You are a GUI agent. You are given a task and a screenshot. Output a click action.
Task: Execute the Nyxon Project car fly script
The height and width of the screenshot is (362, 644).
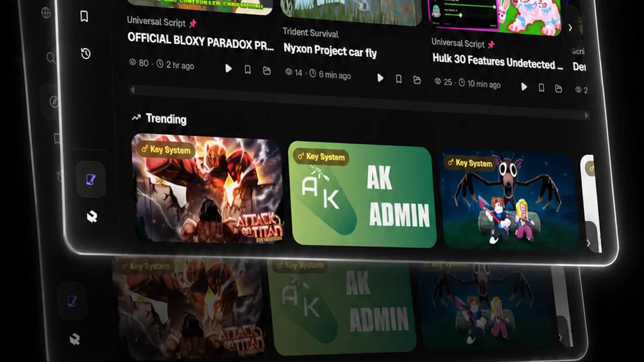tap(380, 78)
